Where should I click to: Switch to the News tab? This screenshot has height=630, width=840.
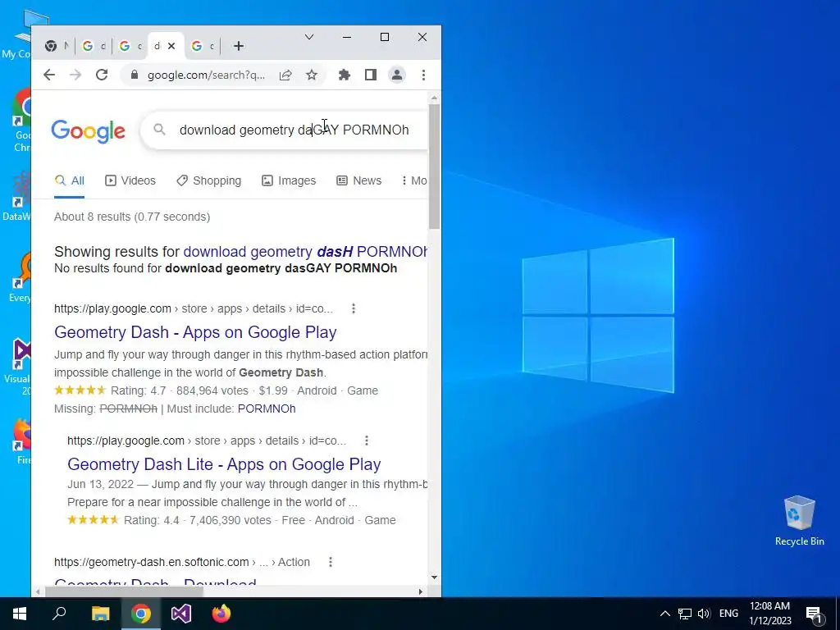(x=359, y=180)
